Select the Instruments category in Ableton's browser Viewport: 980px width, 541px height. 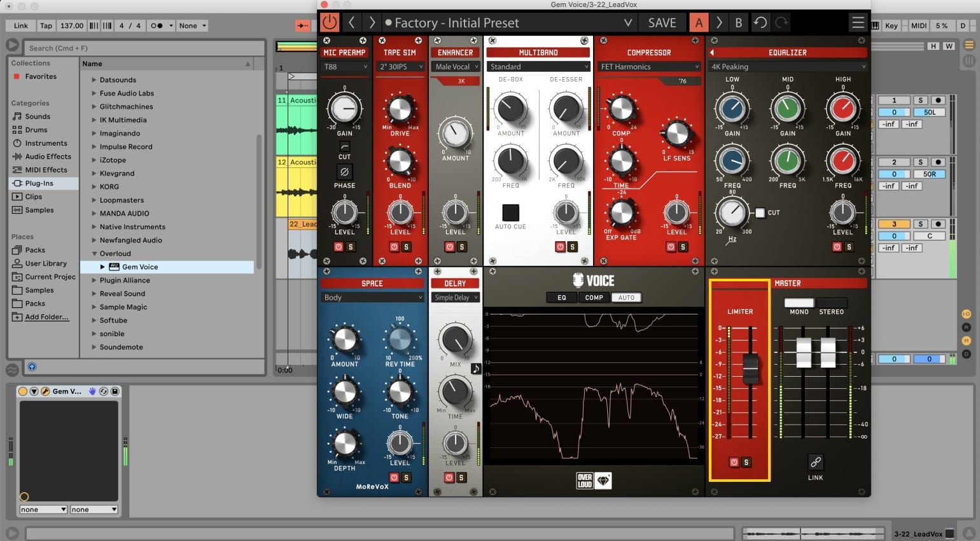point(43,143)
